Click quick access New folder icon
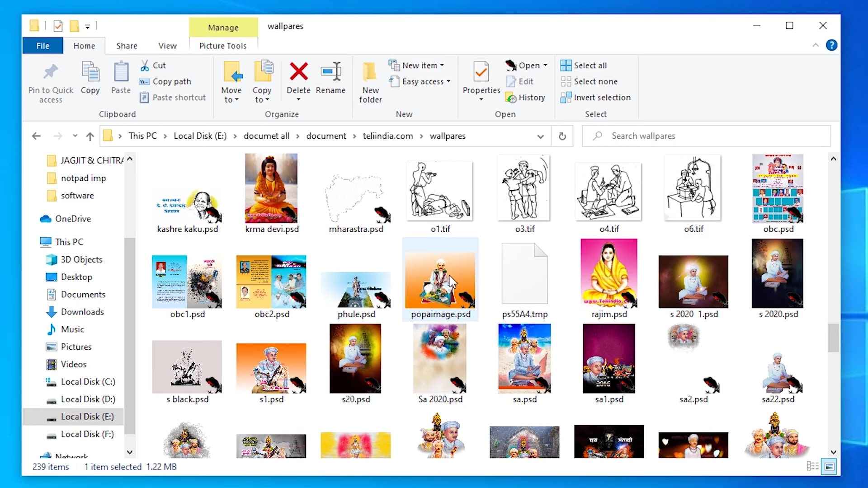The height and width of the screenshot is (488, 868). 74,26
